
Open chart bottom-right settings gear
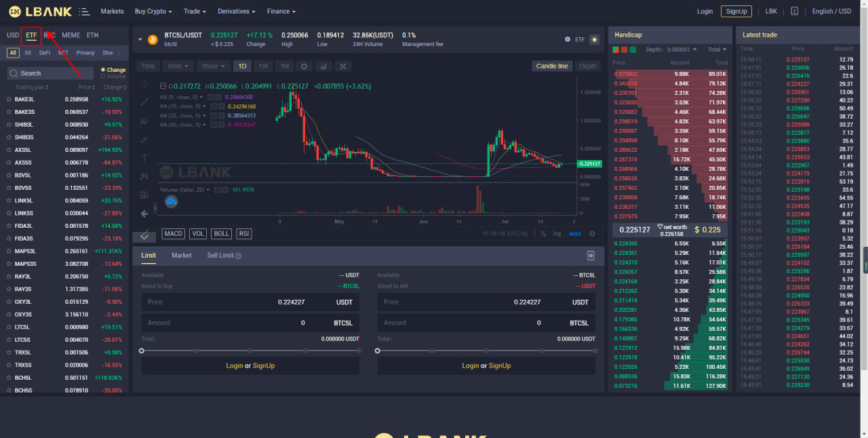(592, 233)
